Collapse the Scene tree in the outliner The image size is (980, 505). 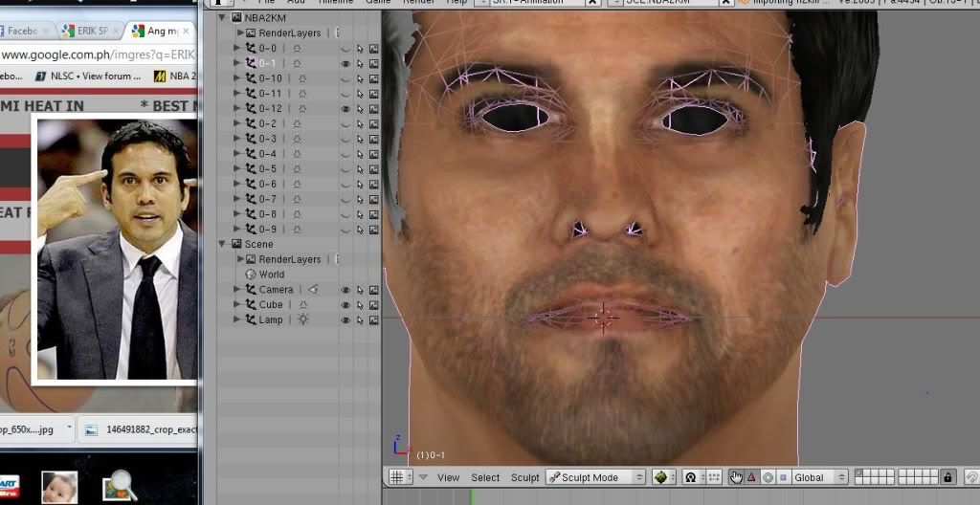(x=222, y=244)
